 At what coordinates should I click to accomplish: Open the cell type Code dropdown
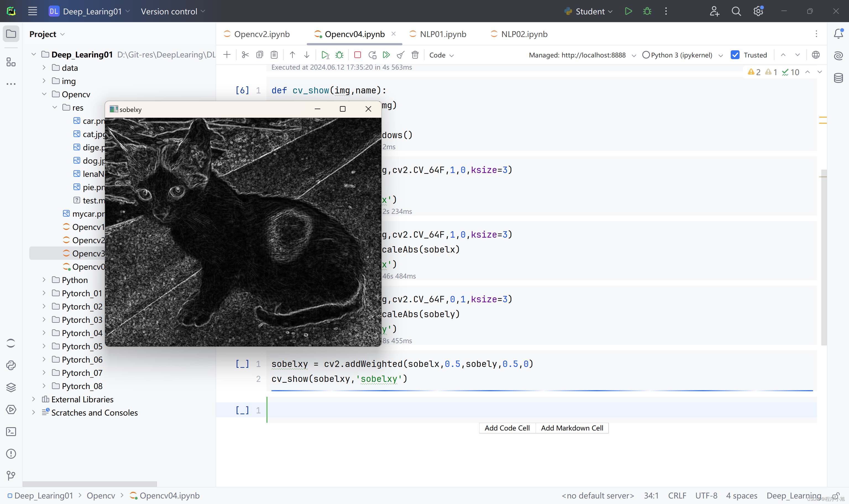point(441,55)
